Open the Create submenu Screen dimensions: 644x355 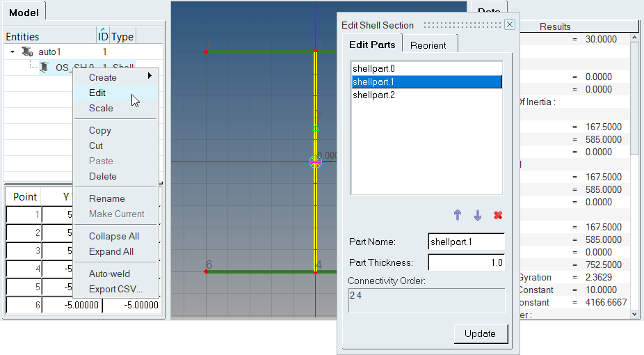115,77
